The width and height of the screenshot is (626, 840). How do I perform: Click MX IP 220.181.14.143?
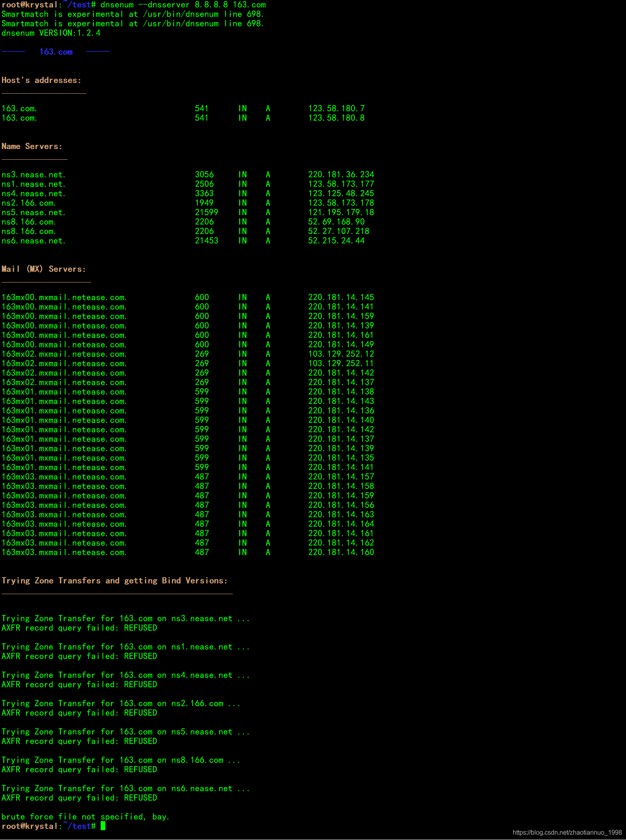(x=341, y=401)
